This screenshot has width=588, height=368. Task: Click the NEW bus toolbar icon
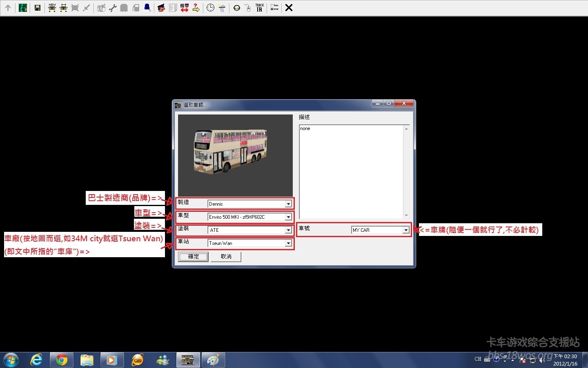(x=52, y=8)
